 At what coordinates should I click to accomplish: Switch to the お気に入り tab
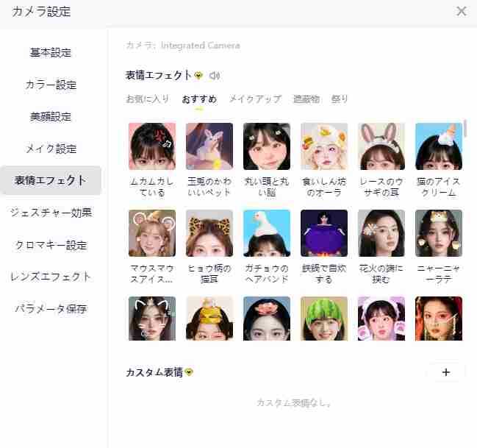(x=148, y=99)
